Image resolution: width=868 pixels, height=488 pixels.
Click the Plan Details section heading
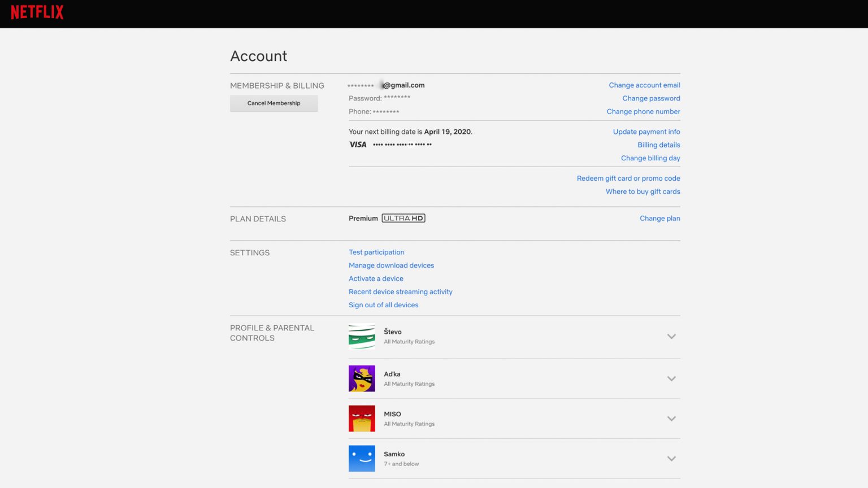click(258, 219)
